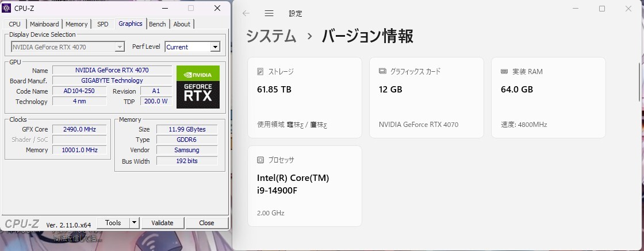Select the Graphics tab
Viewport: 644px width, 251px height.
click(131, 24)
